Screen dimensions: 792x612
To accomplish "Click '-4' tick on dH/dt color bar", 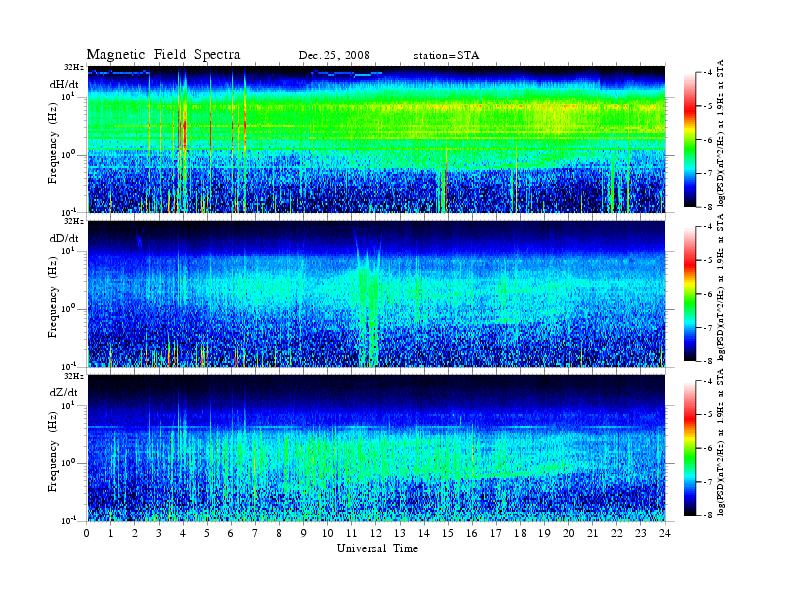I will (x=709, y=73).
